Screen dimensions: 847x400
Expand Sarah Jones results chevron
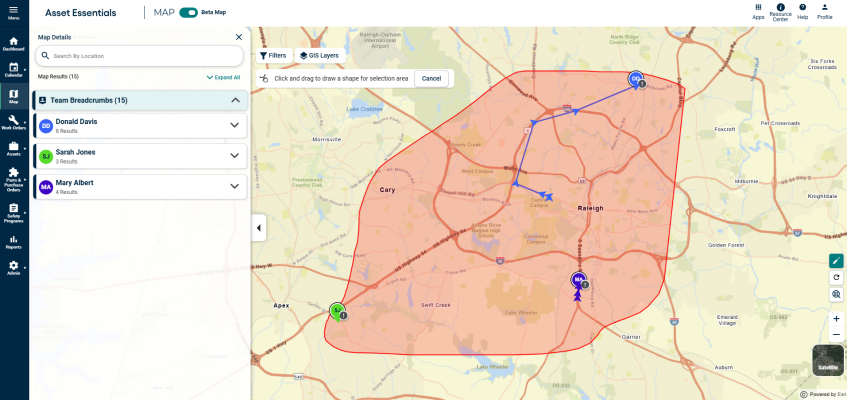(x=234, y=156)
